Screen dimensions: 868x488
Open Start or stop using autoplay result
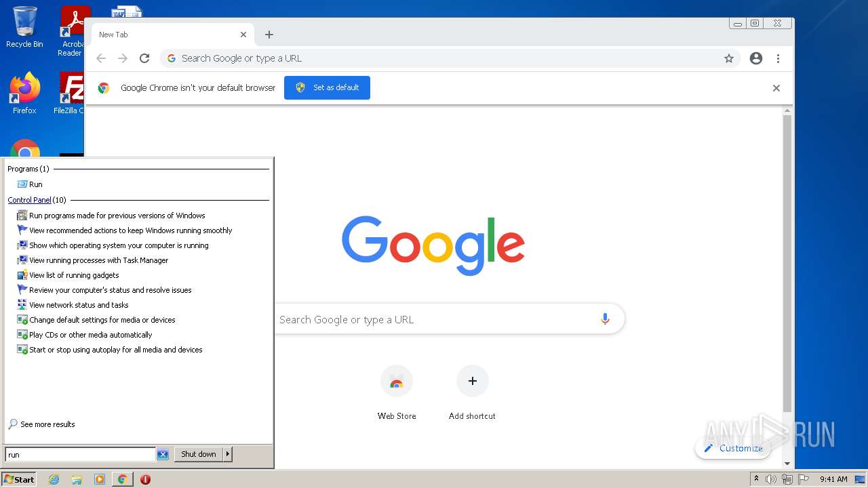click(110, 350)
